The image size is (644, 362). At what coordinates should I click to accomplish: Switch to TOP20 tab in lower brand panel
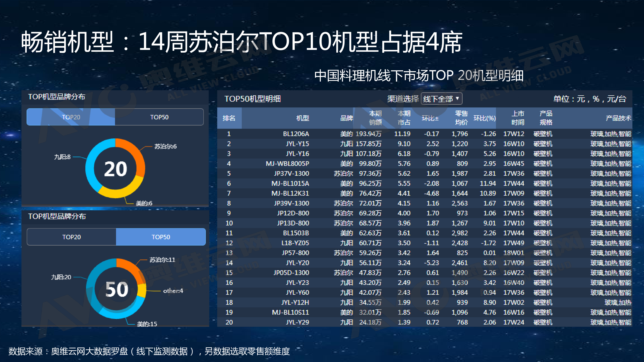[x=72, y=237]
